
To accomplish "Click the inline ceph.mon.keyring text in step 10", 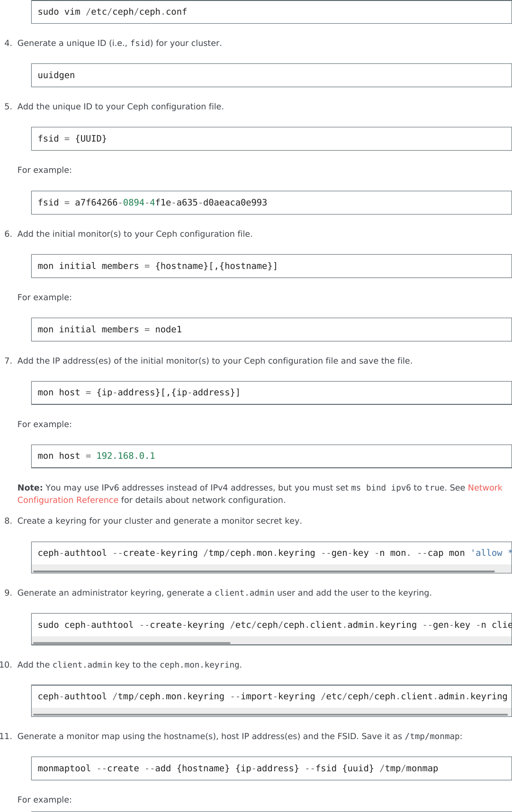I will [x=199, y=665].
